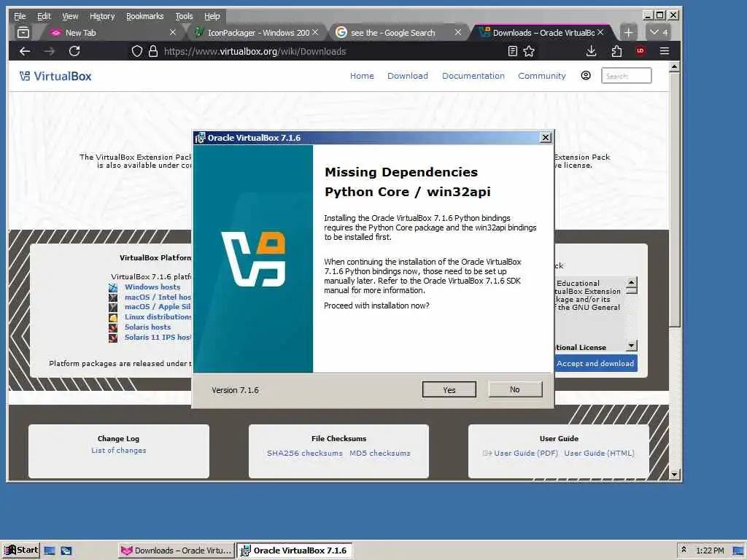This screenshot has width=747, height=560.
Task: Click the browser Back arrow
Action: click(25, 51)
